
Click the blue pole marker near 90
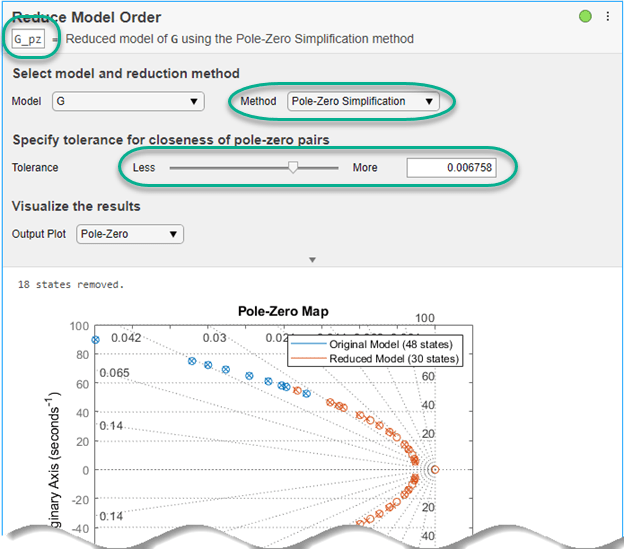[x=96, y=340]
